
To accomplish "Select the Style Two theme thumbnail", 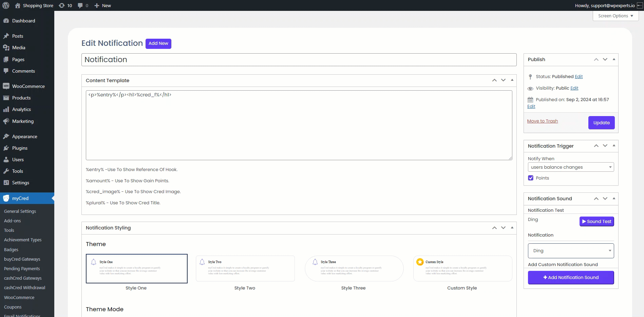I will click(245, 268).
